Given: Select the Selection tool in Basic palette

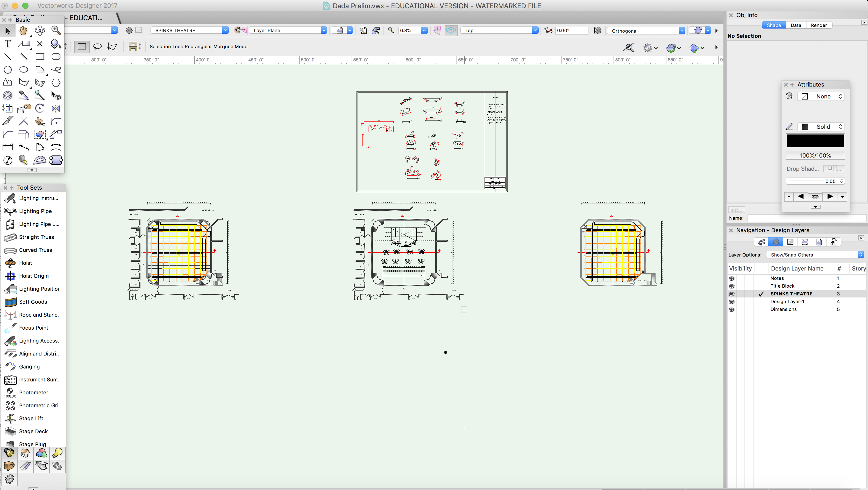Looking at the screenshot, I should (8, 31).
